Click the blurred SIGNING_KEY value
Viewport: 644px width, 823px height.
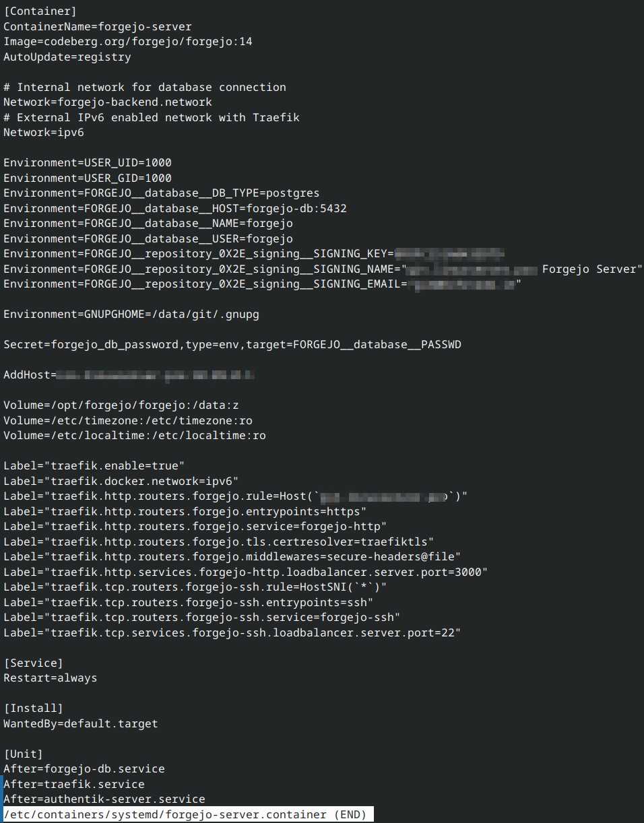[449, 254]
